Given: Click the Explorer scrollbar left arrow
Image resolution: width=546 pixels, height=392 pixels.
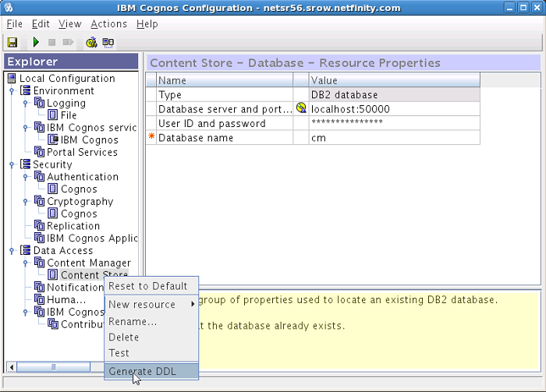Looking at the screenshot, I should pos(12,367).
